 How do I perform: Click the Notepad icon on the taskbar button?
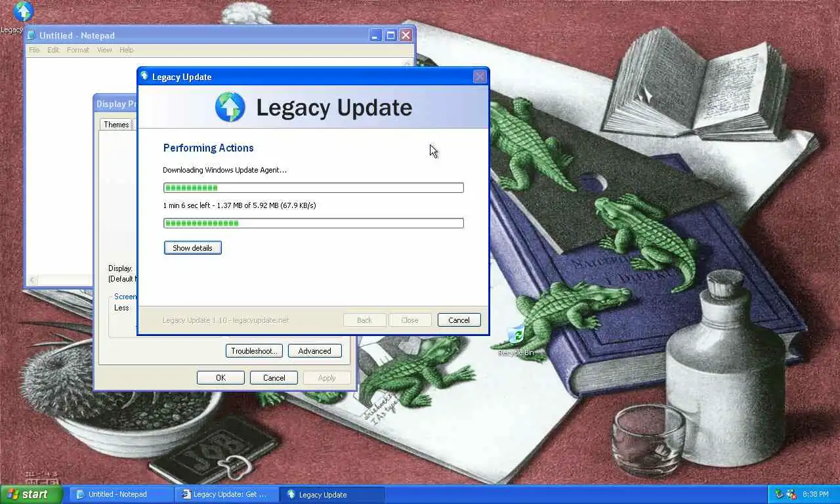80,494
